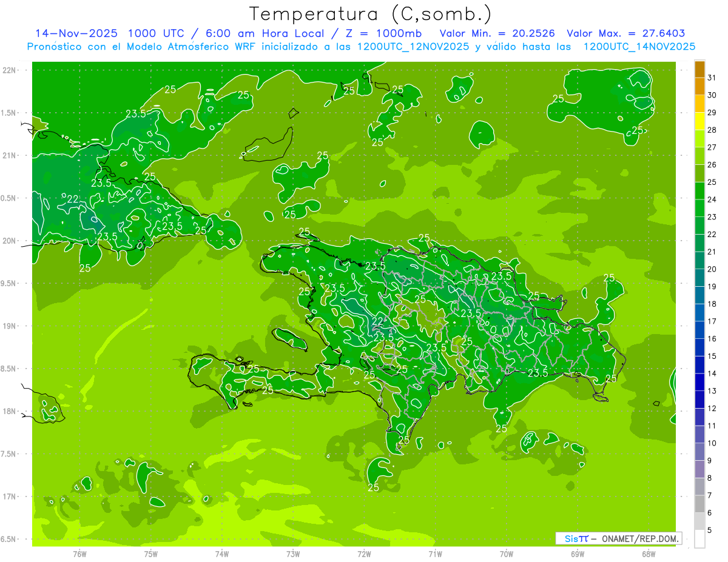This screenshot has width=728, height=562.
Task: Pick the white legend swatch below 5
Action: (x=699, y=539)
